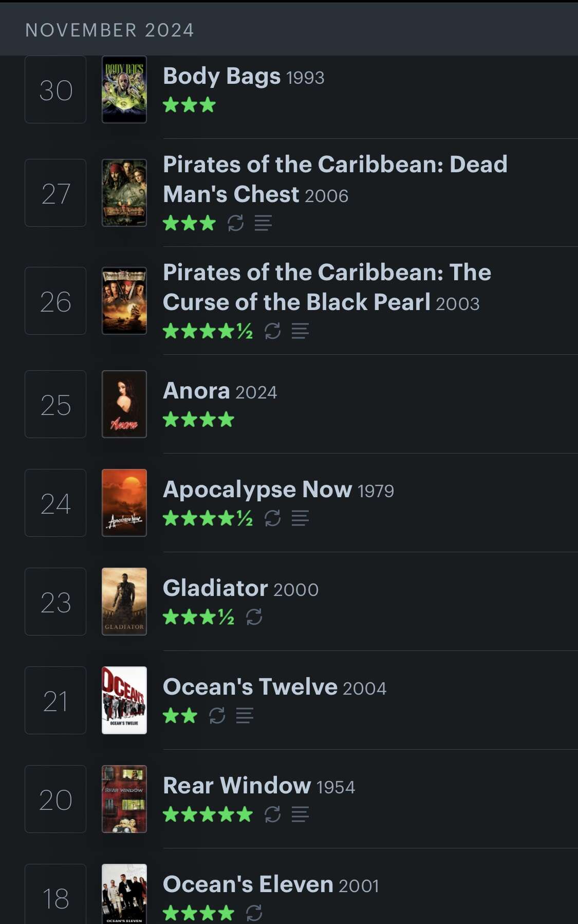Image resolution: width=578 pixels, height=924 pixels.
Task: Open review icon for Rear Window
Action: coord(300,814)
